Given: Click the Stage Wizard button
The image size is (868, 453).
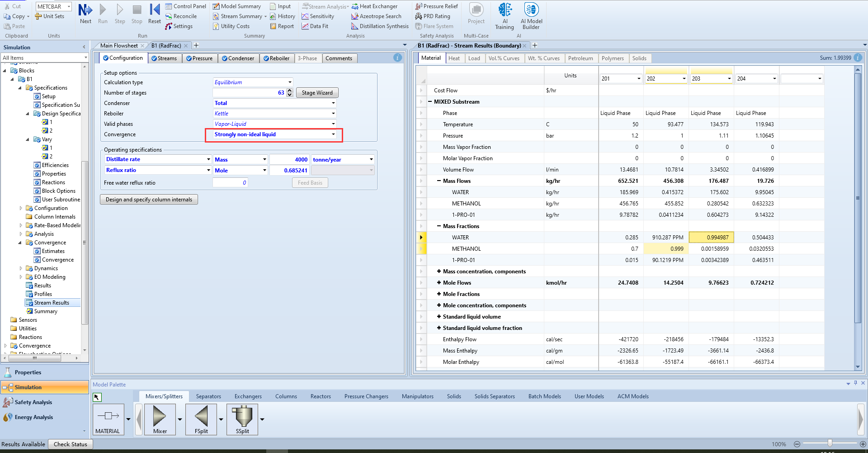Looking at the screenshot, I should pos(317,93).
